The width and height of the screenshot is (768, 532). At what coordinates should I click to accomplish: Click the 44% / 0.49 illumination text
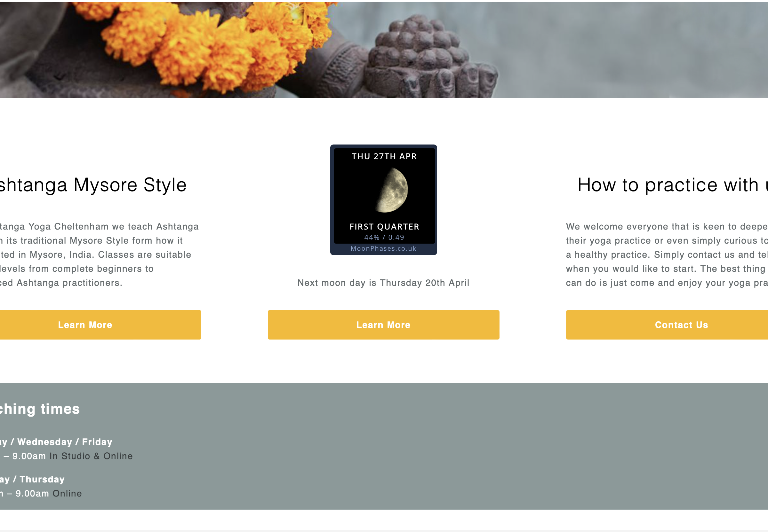(384, 237)
